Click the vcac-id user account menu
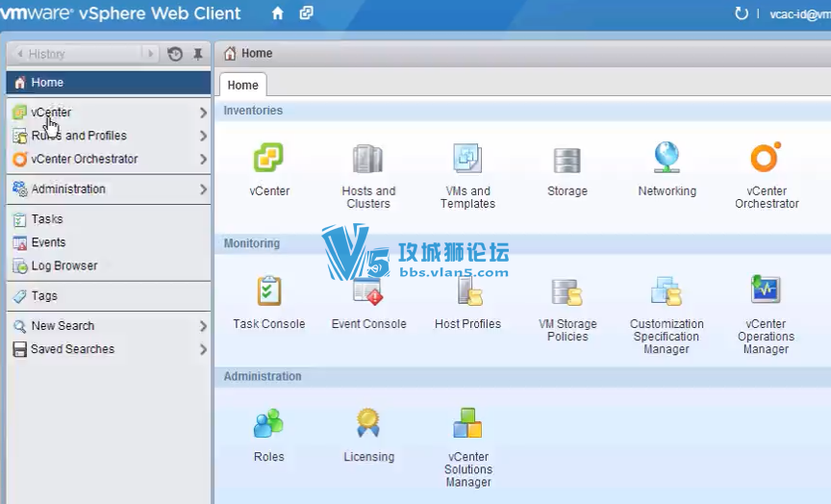This screenshot has height=504, width=831. coord(799,14)
